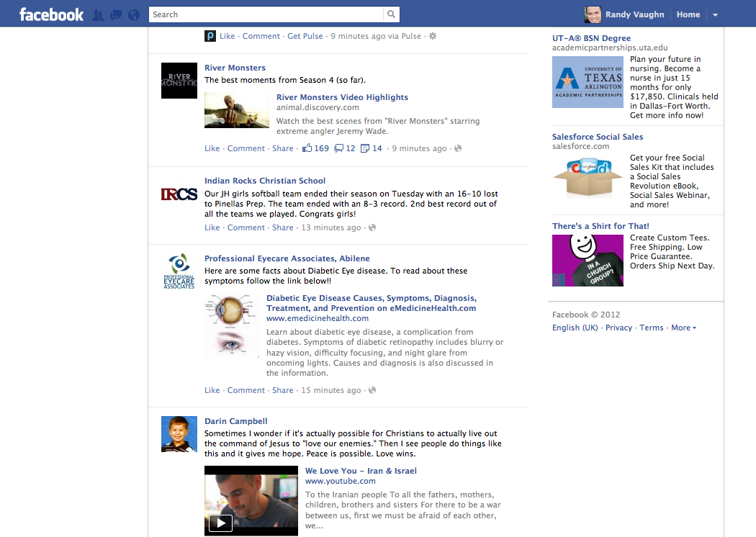Click Get Pulse link

pos(305,36)
